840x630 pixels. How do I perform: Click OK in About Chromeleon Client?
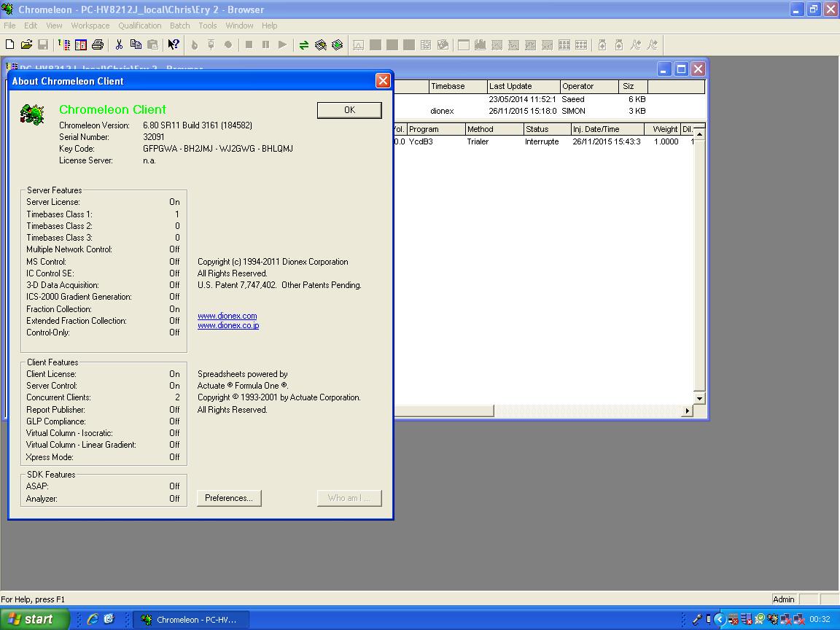[349, 110]
